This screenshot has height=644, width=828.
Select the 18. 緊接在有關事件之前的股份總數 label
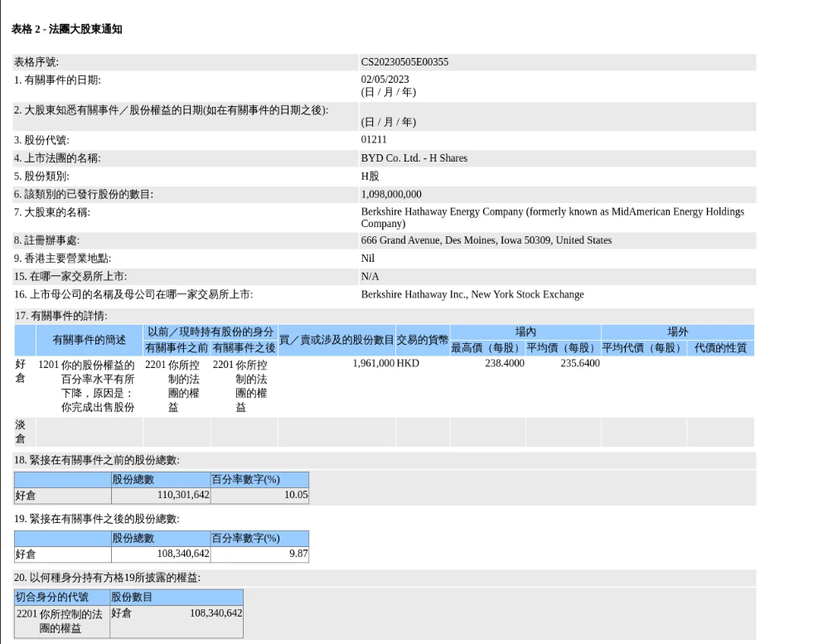click(x=97, y=460)
